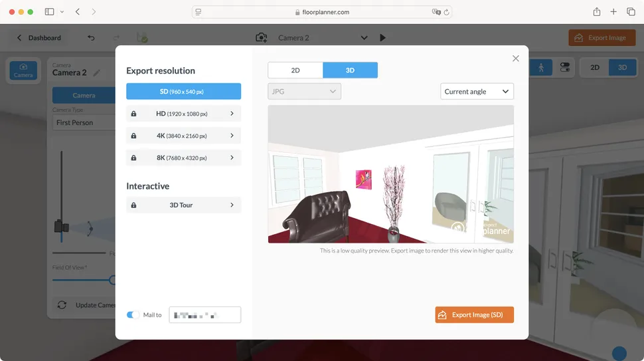Select the 3D tab in dialog
This screenshot has height=361, width=644.
(350, 70)
